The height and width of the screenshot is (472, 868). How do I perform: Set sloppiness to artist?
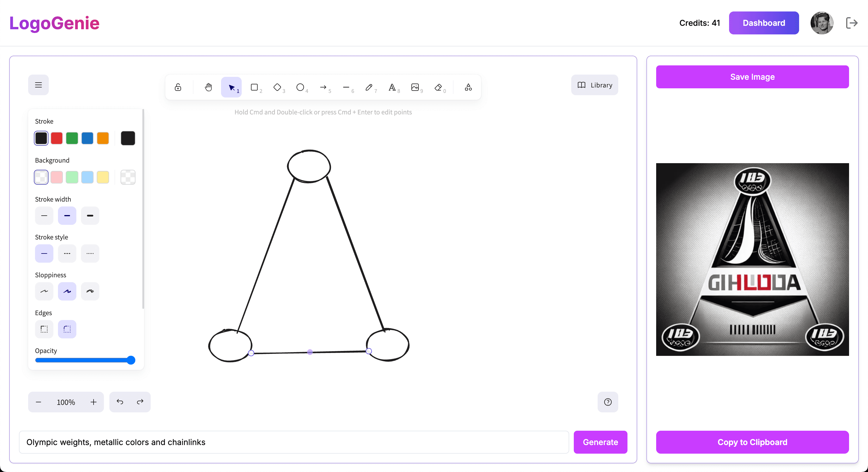pos(67,291)
